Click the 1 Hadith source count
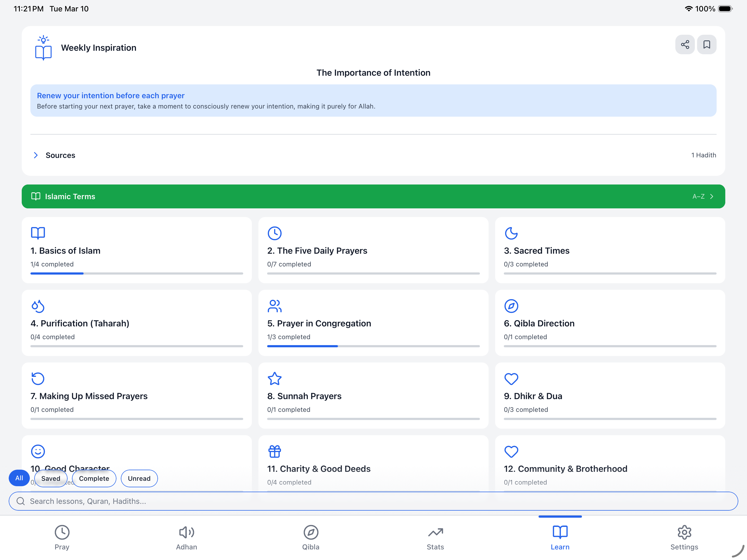The height and width of the screenshot is (560, 747). (704, 155)
